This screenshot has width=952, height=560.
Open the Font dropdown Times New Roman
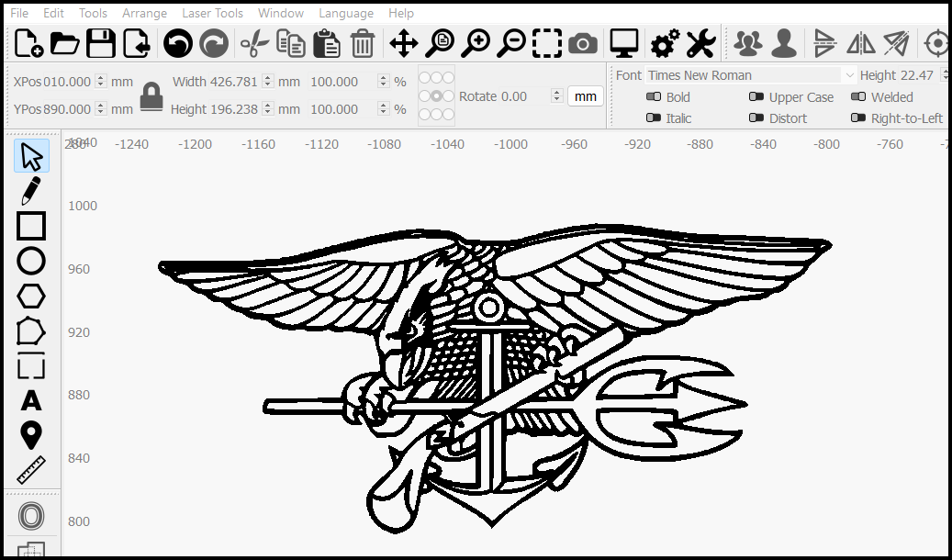point(751,75)
